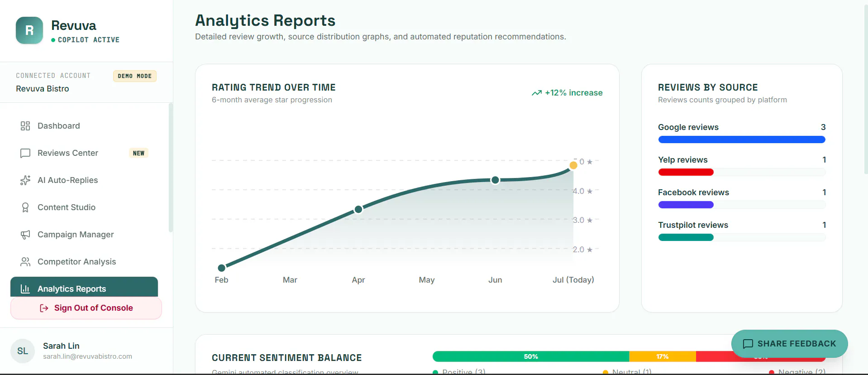
Task: Click the 6-month average star progression subtitle
Action: click(x=272, y=100)
